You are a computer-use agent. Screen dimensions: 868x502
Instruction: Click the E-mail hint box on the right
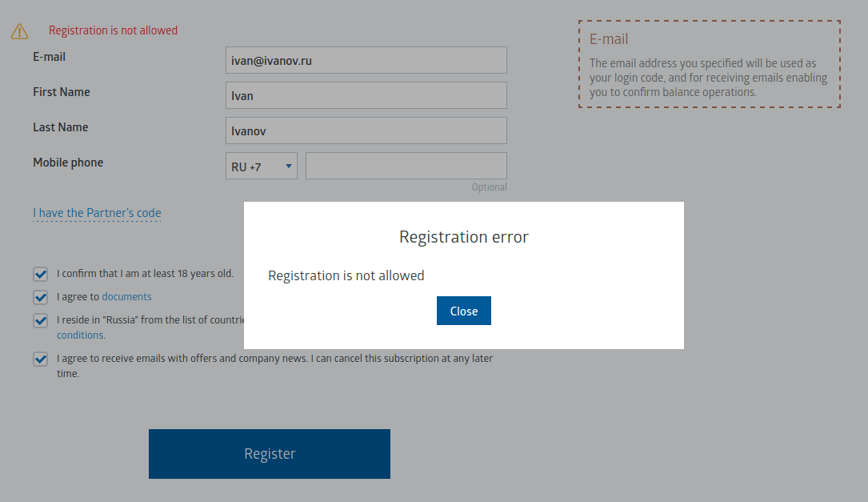(x=709, y=64)
